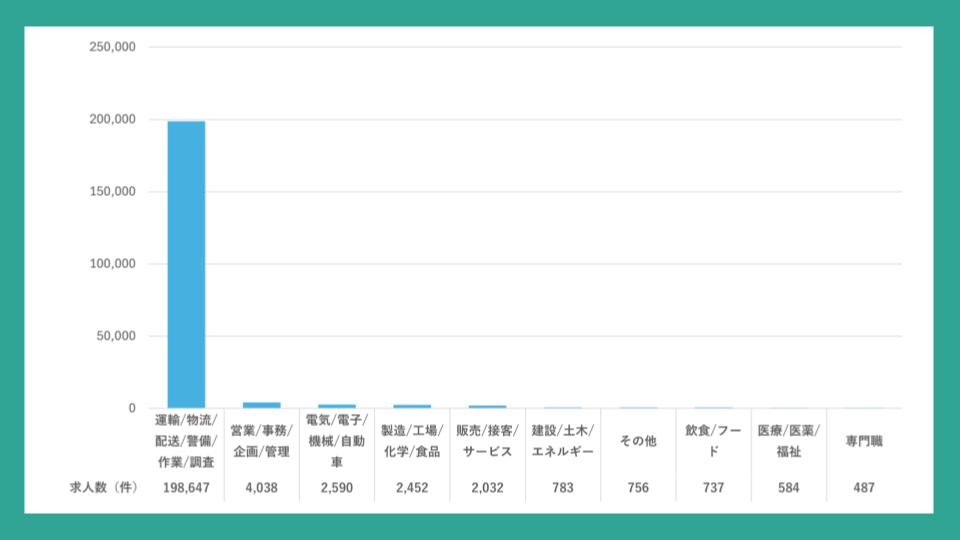Select the 50,000 y-axis tick label

(116, 336)
